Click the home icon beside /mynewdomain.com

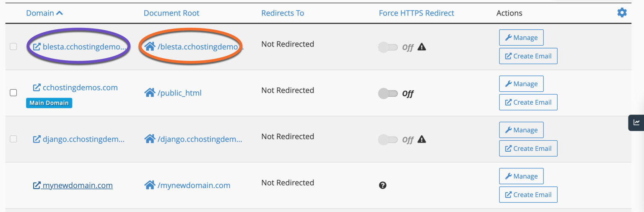(x=150, y=185)
